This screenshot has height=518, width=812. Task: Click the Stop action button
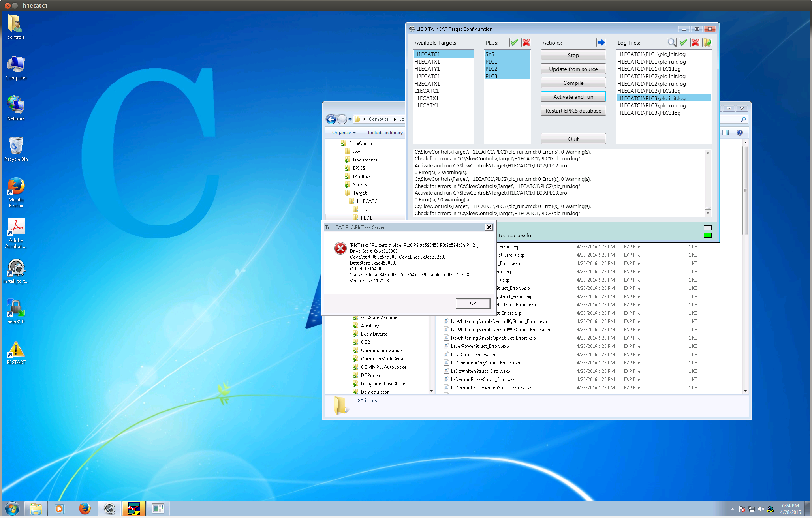[x=573, y=55]
